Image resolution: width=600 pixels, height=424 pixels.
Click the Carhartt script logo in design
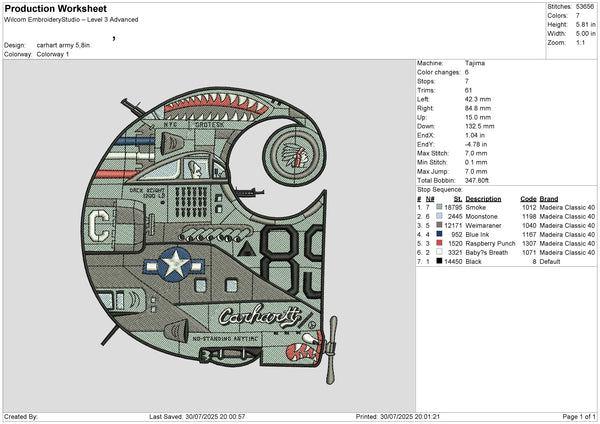260,315
